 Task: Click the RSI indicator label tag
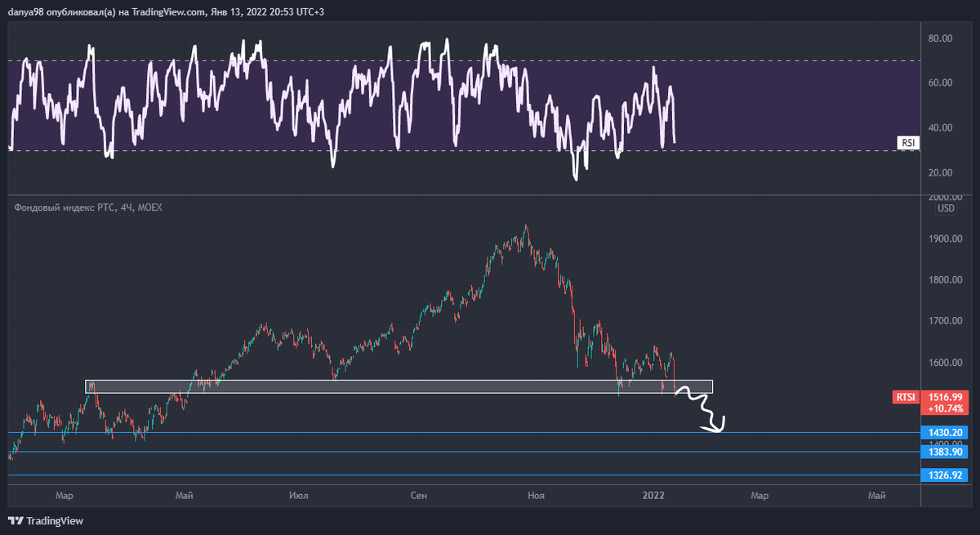click(x=907, y=143)
